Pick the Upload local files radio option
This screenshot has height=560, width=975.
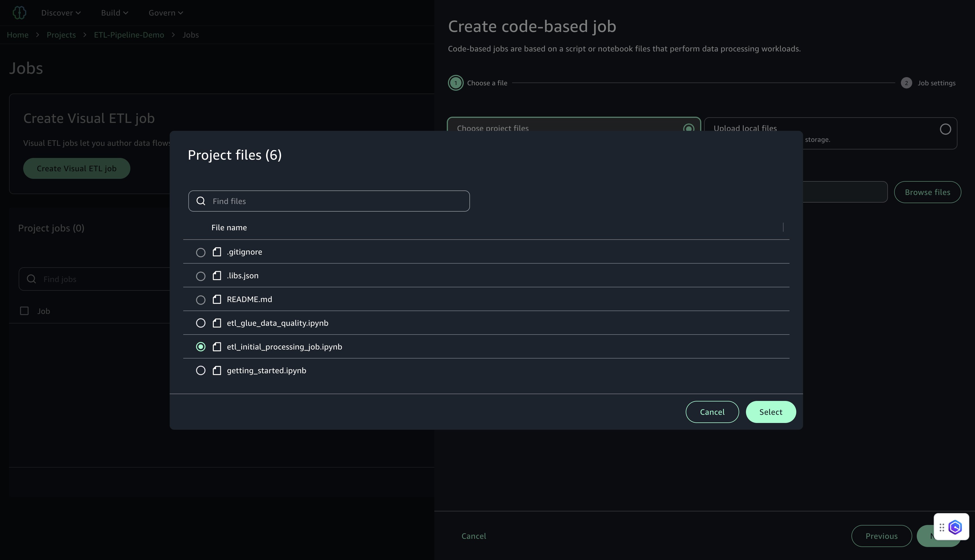click(x=945, y=129)
